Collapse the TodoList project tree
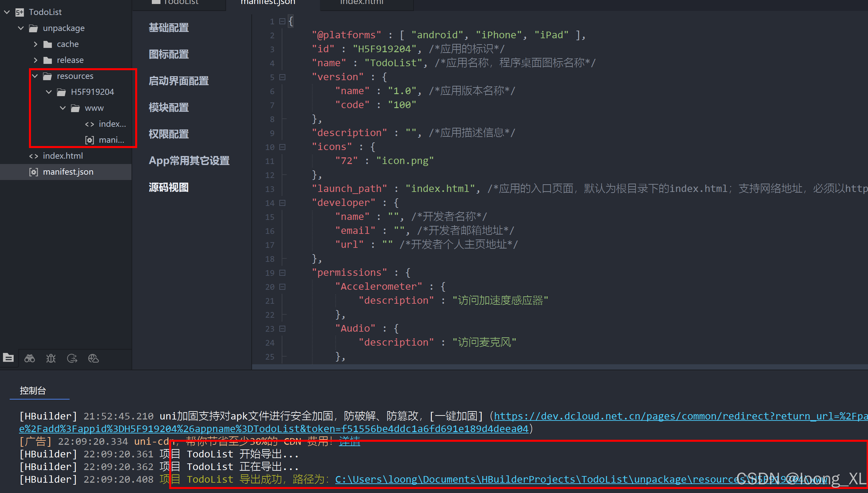Screen dimensions: 868x493 (7, 12)
